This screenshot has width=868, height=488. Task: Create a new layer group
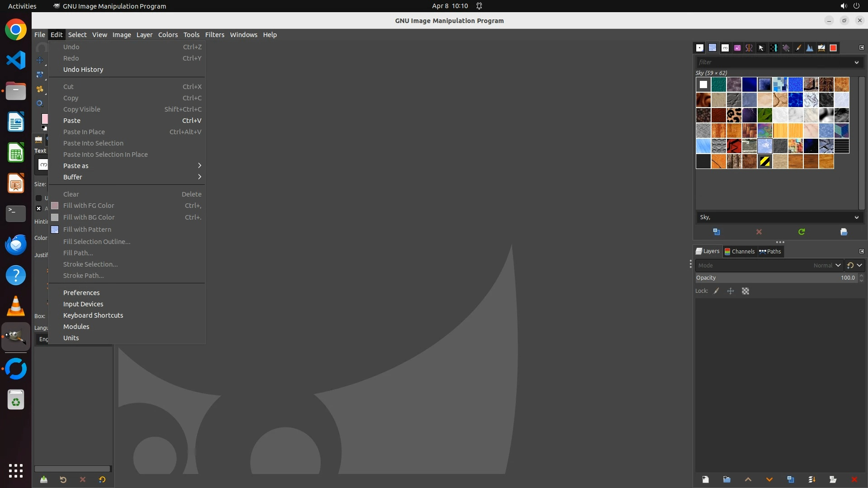(726, 479)
